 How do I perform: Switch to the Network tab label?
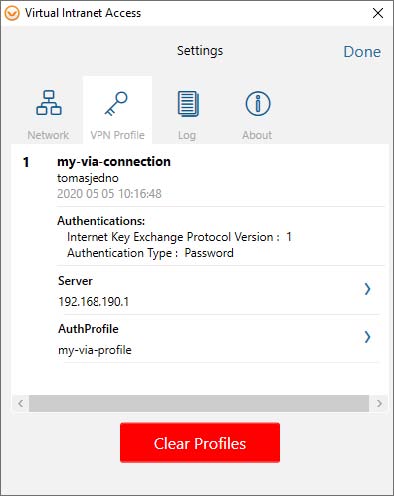pyautogui.click(x=48, y=135)
